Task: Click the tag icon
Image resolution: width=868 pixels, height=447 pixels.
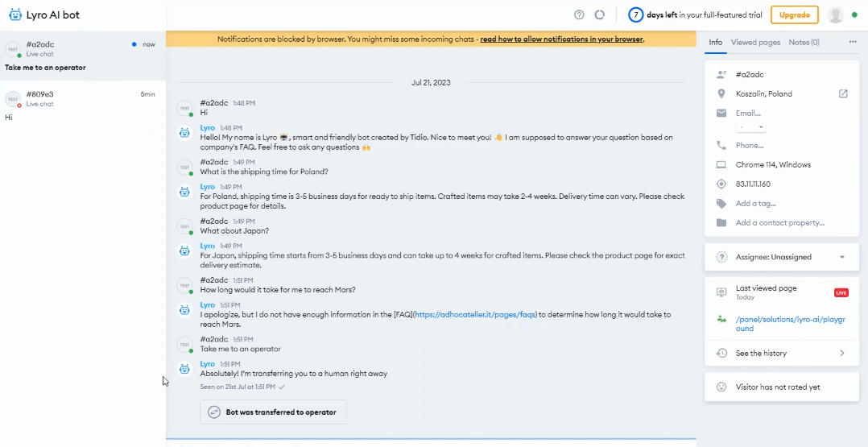Action: click(721, 203)
